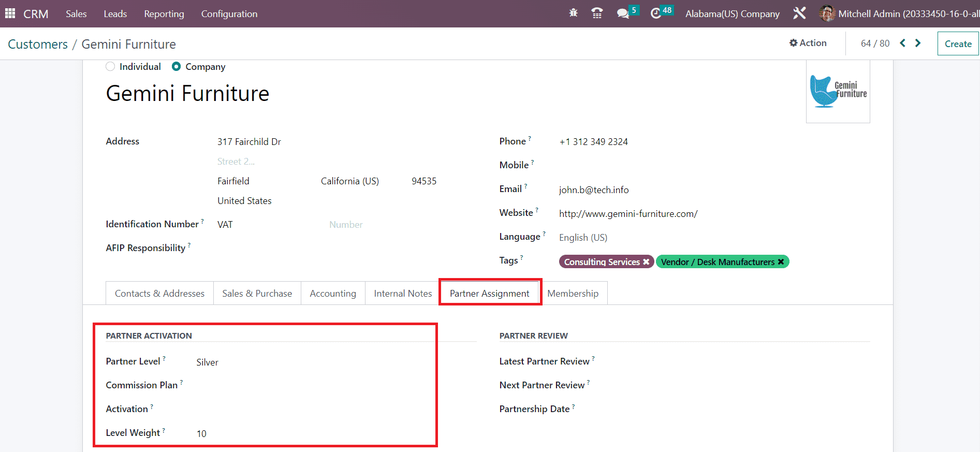Open the conversations chat icon
980x452 pixels.
tap(623, 13)
